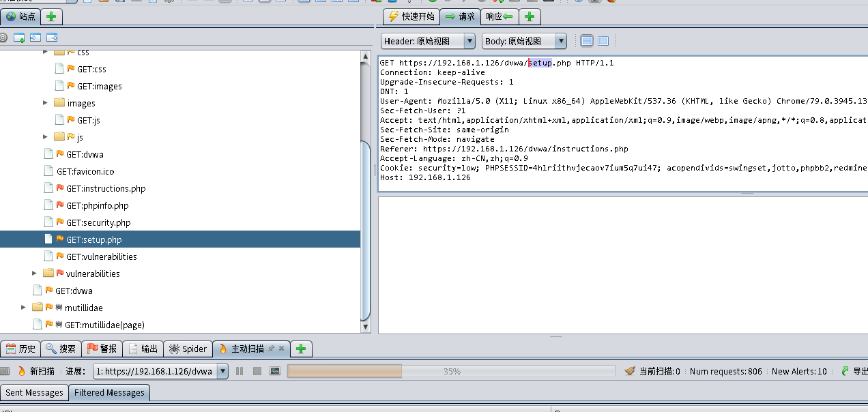The image size is (868, 412).
Task: Add a new tab next to 站点
Action: [x=51, y=16]
